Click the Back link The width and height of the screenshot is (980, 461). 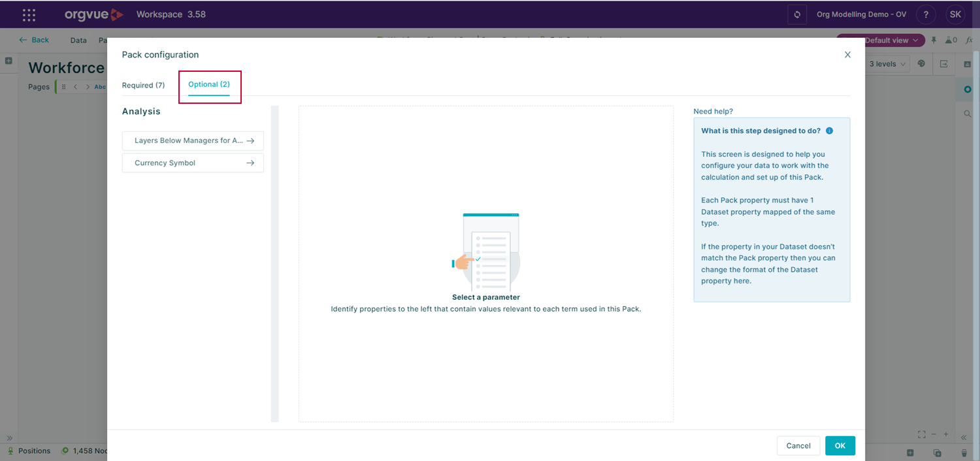pyautogui.click(x=34, y=40)
